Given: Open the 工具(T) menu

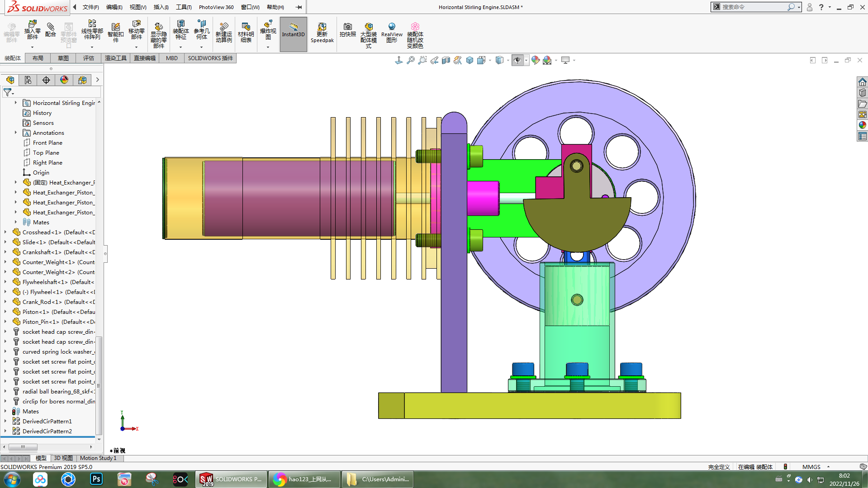Looking at the screenshot, I should pyautogui.click(x=184, y=7).
